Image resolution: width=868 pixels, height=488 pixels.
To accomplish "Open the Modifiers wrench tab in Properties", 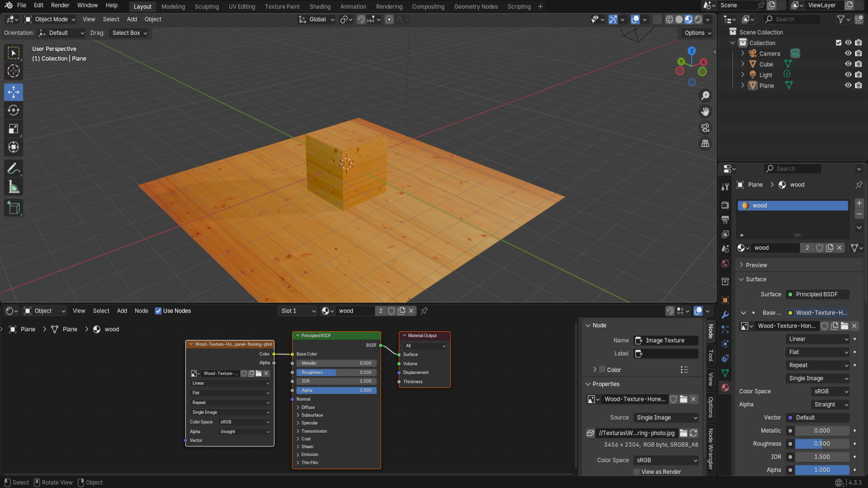I will point(725,315).
